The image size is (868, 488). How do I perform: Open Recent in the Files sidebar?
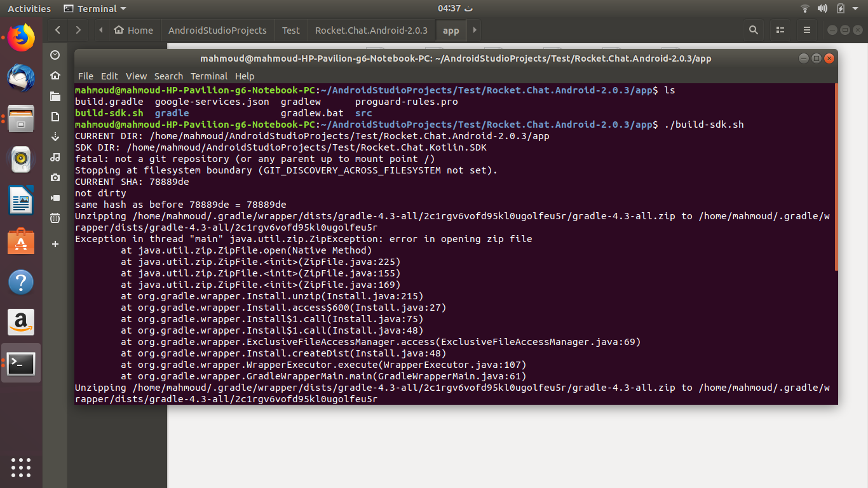55,55
